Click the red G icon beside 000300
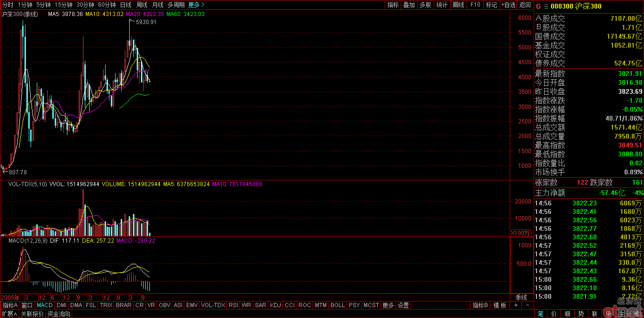644x318 pixels. point(538,6)
